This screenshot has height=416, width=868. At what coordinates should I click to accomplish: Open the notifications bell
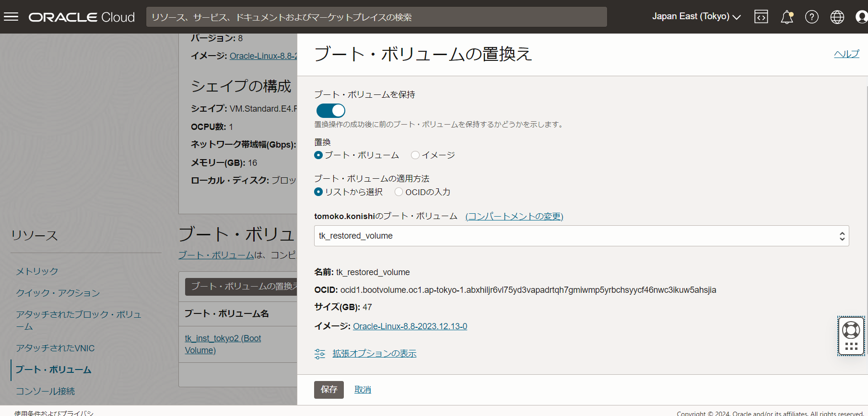pos(787,17)
